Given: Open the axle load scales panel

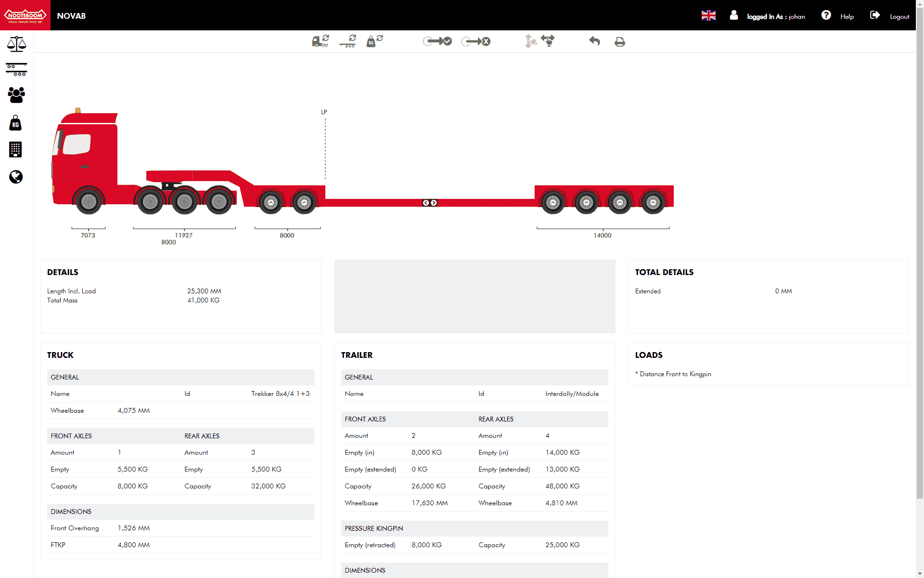Looking at the screenshot, I should [16, 43].
